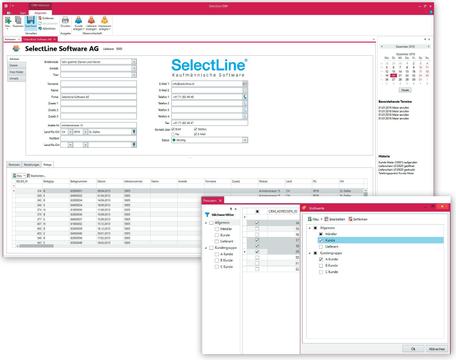This screenshot has height=360, width=456.
Task: Collapse the Kundengruppe node in Stichworte tree
Action: tap(310, 253)
